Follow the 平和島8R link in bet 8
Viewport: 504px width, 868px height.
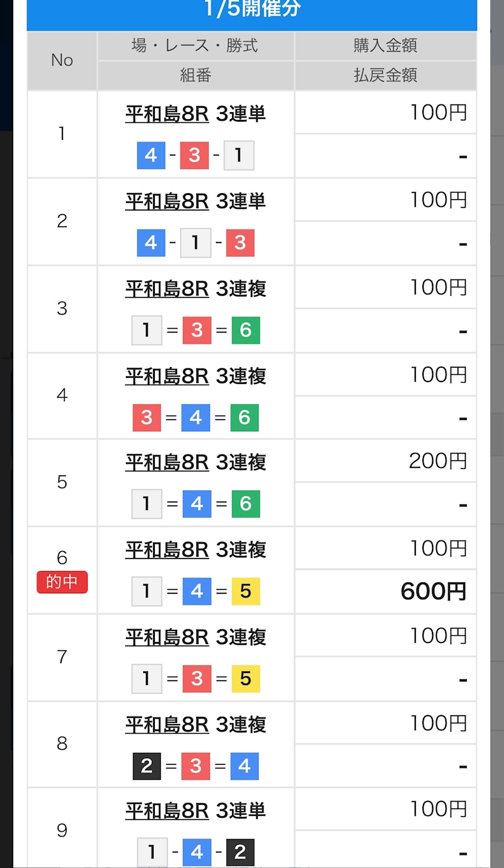click(x=167, y=725)
